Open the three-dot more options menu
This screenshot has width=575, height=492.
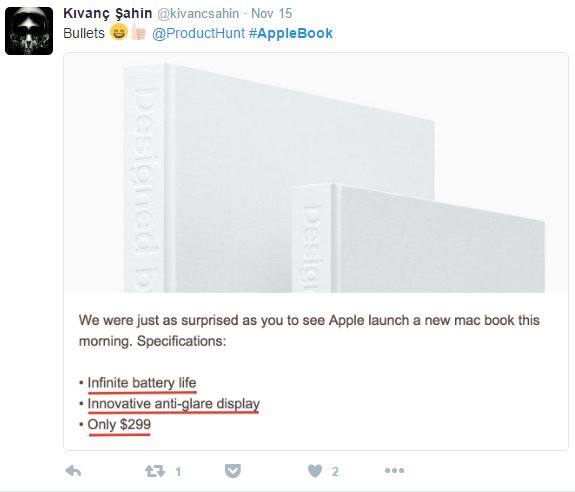click(395, 470)
